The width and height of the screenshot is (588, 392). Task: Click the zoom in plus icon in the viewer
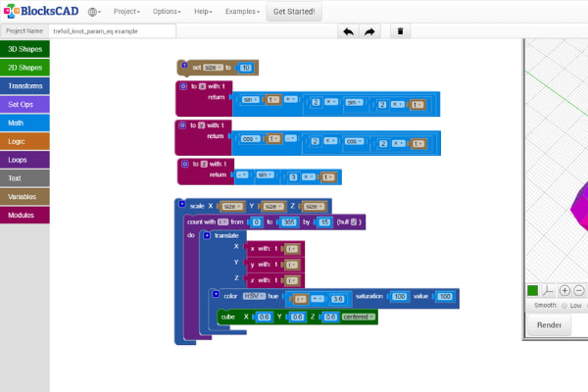pos(564,290)
